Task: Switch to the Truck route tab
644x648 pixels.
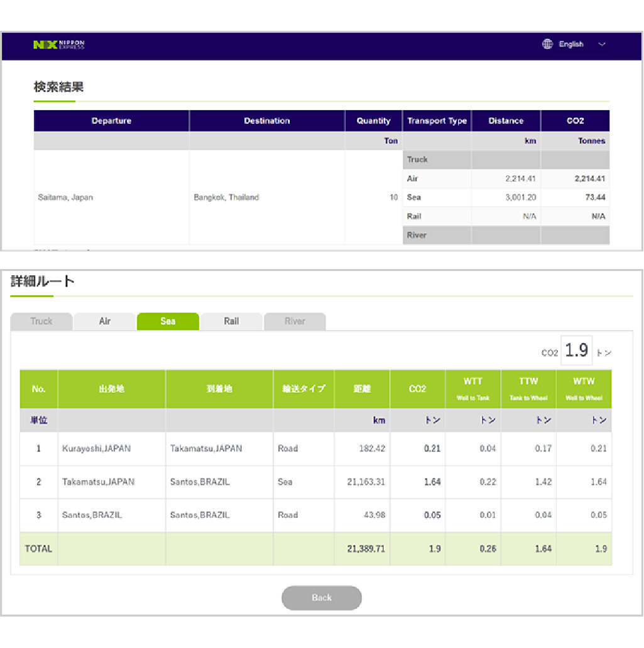Action: coord(41,321)
